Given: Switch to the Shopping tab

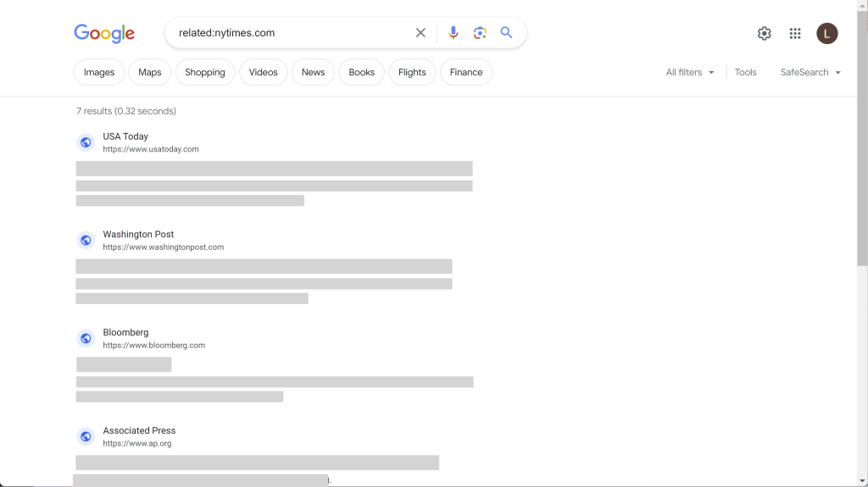Looking at the screenshot, I should (205, 72).
